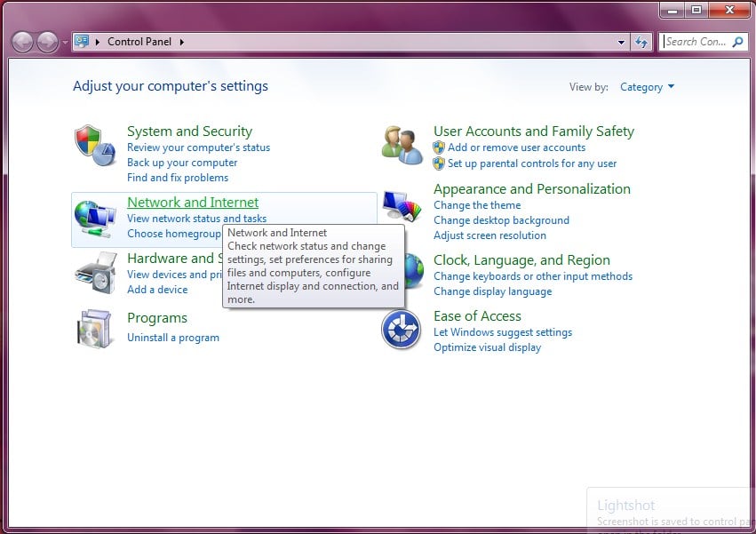
Task: Open Appearance and Personalization category
Action: point(532,189)
